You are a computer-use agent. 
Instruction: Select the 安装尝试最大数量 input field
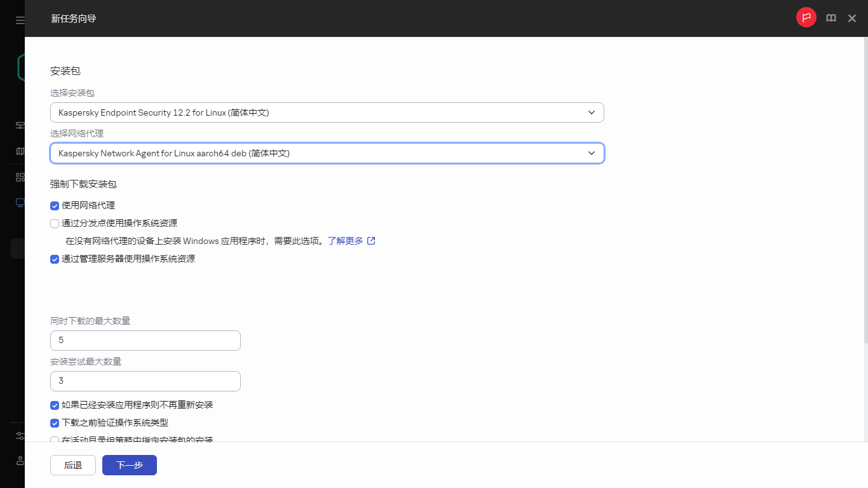(x=145, y=381)
